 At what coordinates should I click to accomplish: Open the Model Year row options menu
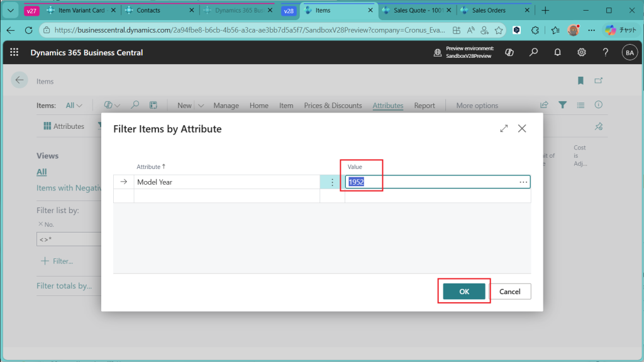click(x=333, y=182)
